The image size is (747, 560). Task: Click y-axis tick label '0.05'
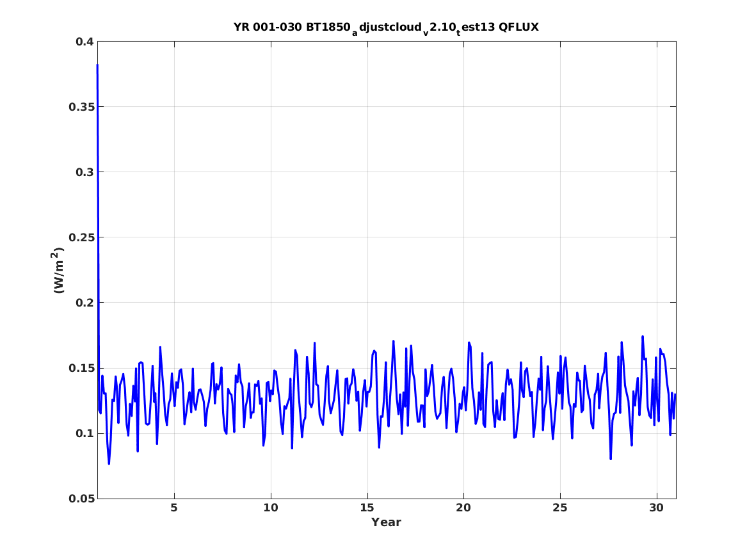(81, 499)
